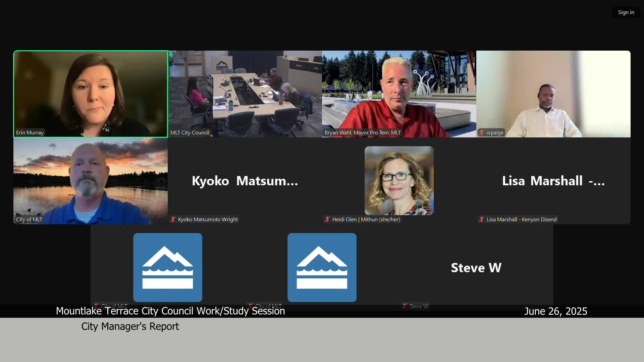Click Heidi Oien's muted microphone icon

tap(327, 220)
